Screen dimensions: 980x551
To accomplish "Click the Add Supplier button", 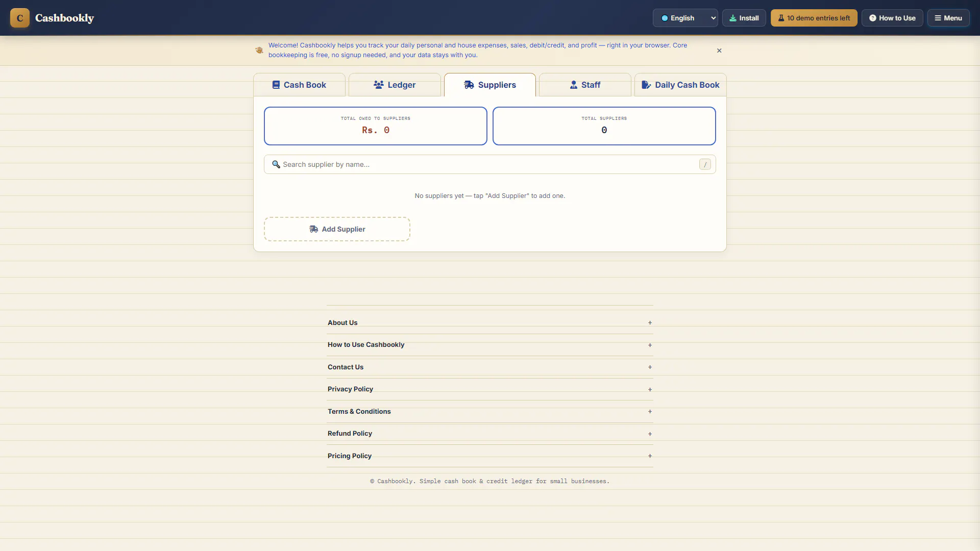I will [x=337, y=229].
